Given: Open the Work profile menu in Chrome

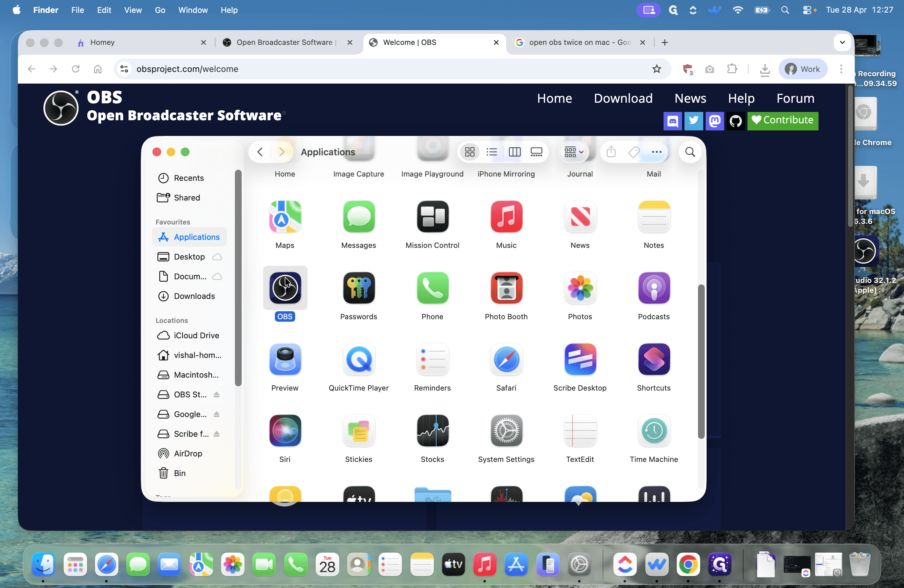Looking at the screenshot, I should (x=803, y=69).
